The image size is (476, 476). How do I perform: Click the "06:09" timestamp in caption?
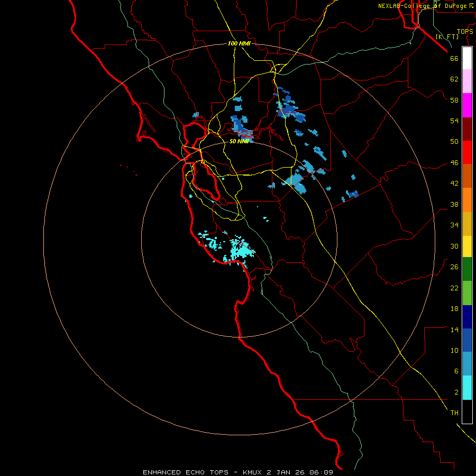click(321, 472)
